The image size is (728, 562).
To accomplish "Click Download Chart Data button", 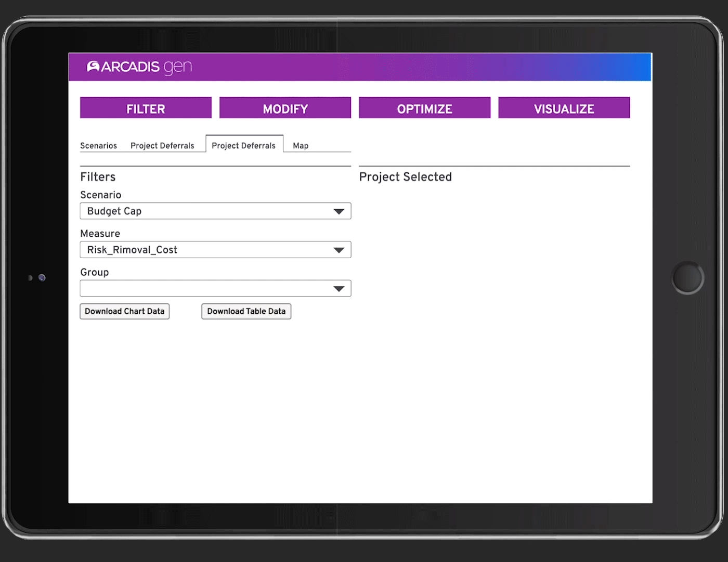I will 125,311.
